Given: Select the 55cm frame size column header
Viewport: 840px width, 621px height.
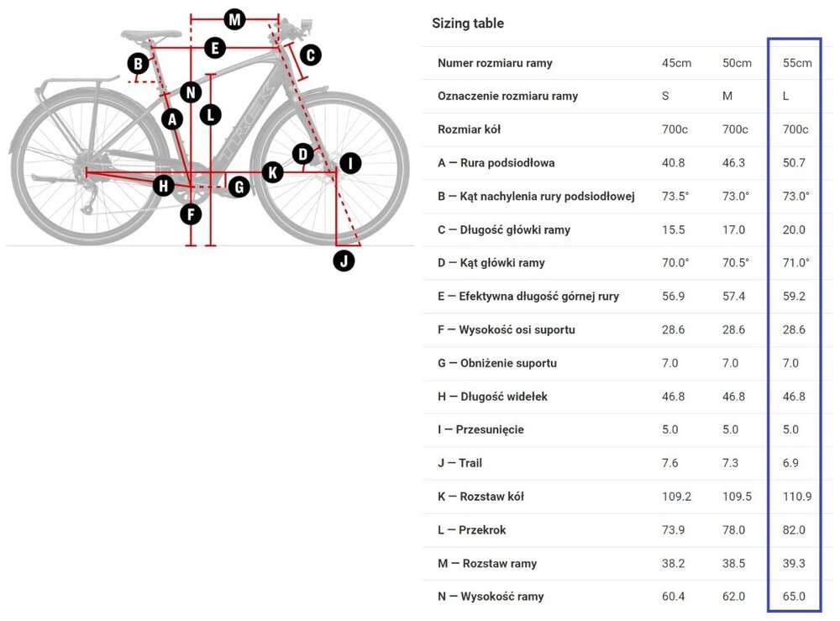Looking at the screenshot, I should pos(797,63).
